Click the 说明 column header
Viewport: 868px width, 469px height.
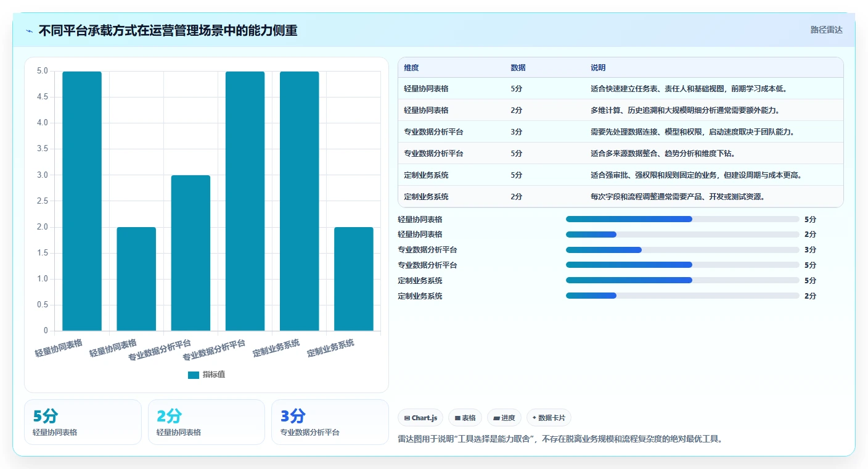598,68
